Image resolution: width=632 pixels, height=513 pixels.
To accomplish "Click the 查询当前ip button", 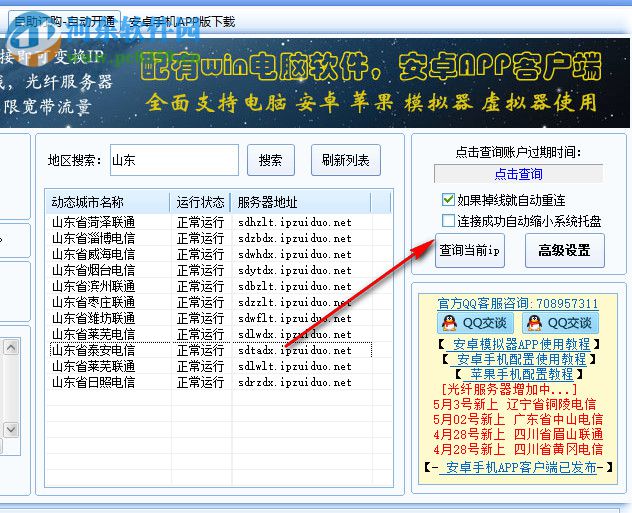I will 470,250.
